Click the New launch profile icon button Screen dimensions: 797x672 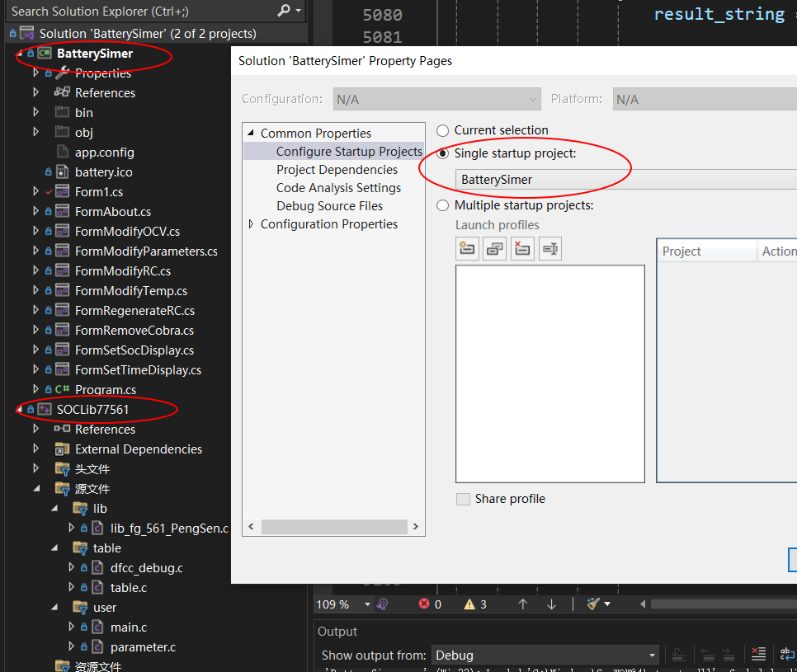[x=467, y=249]
